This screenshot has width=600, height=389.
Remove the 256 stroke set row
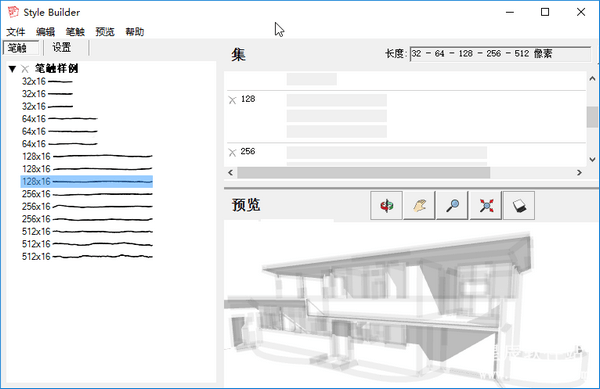(x=232, y=153)
